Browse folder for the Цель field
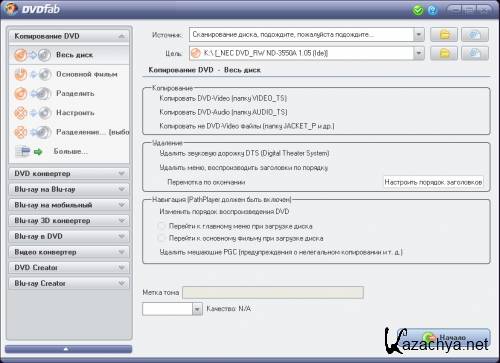 click(x=444, y=53)
